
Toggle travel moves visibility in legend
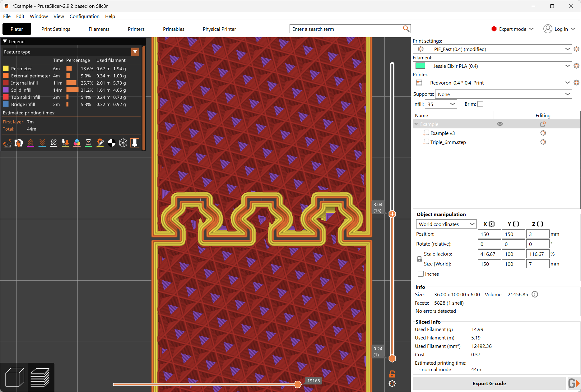point(7,143)
